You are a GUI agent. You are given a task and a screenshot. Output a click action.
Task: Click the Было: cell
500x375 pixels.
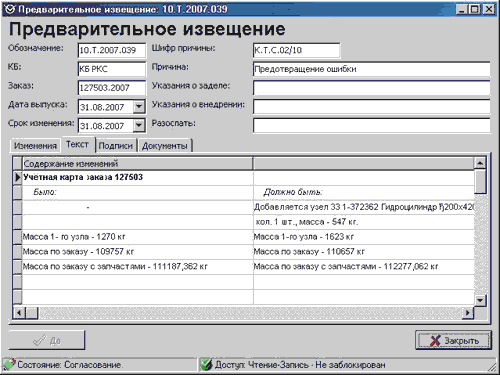coord(137,192)
